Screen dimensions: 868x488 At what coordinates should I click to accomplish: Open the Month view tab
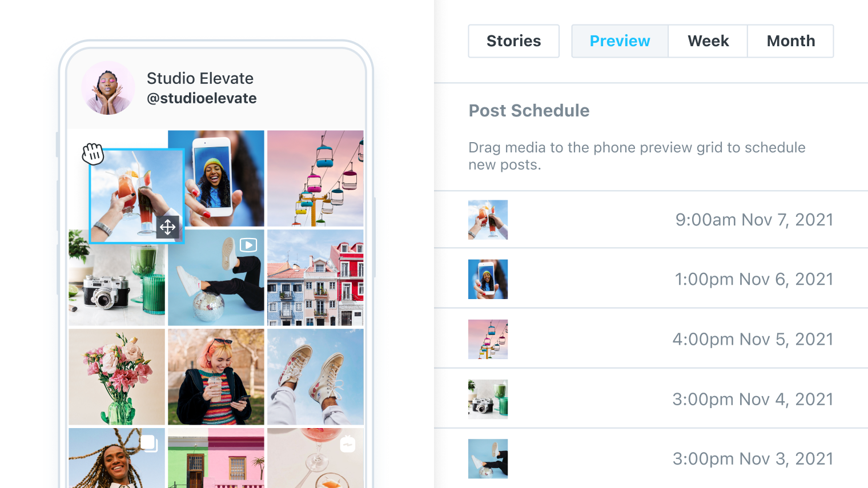click(791, 41)
